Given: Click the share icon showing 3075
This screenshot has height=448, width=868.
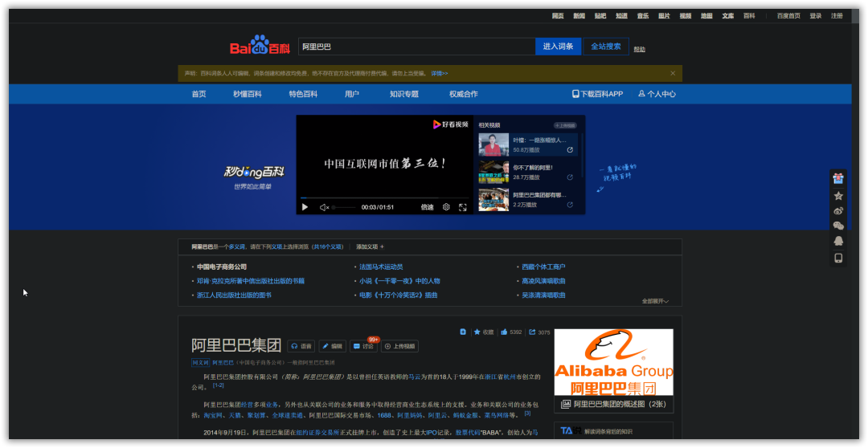Looking at the screenshot, I should [x=540, y=332].
